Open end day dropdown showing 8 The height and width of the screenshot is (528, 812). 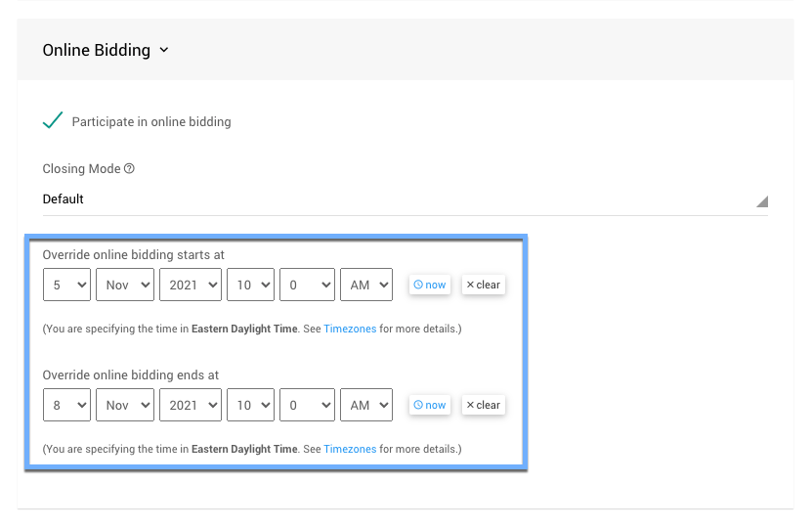pyautogui.click(x=66, y=405)
